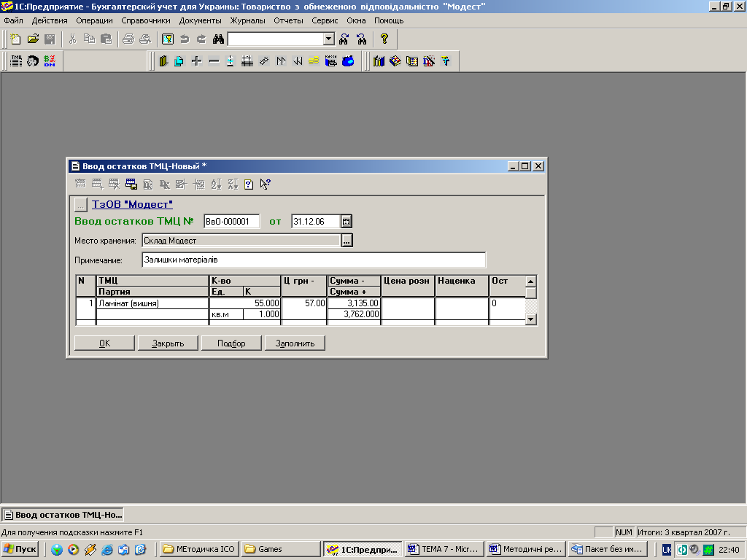Click the colorful cube icon in reports toolbar
747x560 pixels.
(395, 61)
